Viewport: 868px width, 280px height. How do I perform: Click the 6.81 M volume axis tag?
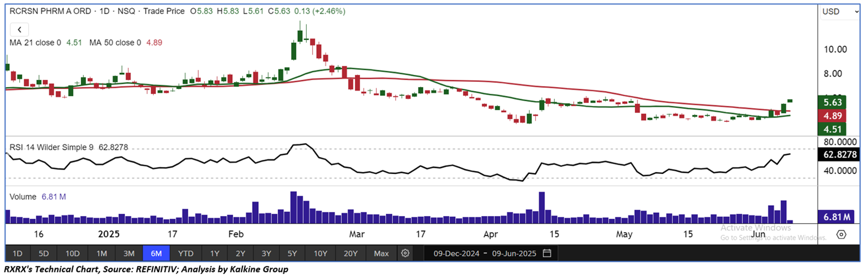tap(836, 217)
